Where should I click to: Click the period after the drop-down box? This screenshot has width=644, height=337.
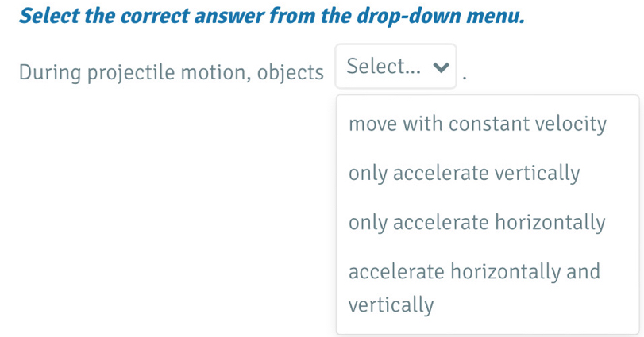tap(464, 78)
